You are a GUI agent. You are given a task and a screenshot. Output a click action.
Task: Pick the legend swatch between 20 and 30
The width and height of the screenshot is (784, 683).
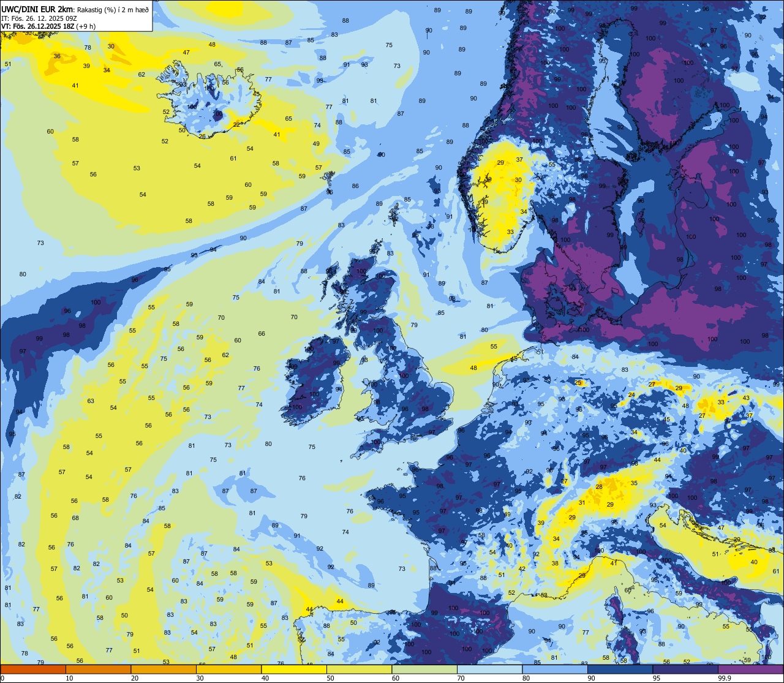point(164,670)
